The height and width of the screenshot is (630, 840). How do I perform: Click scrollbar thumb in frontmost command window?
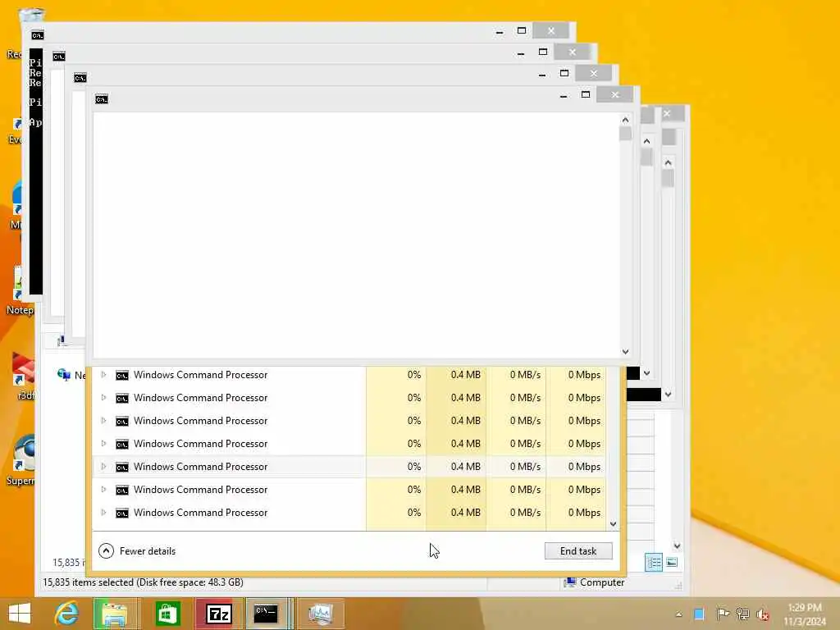(625, 133)
